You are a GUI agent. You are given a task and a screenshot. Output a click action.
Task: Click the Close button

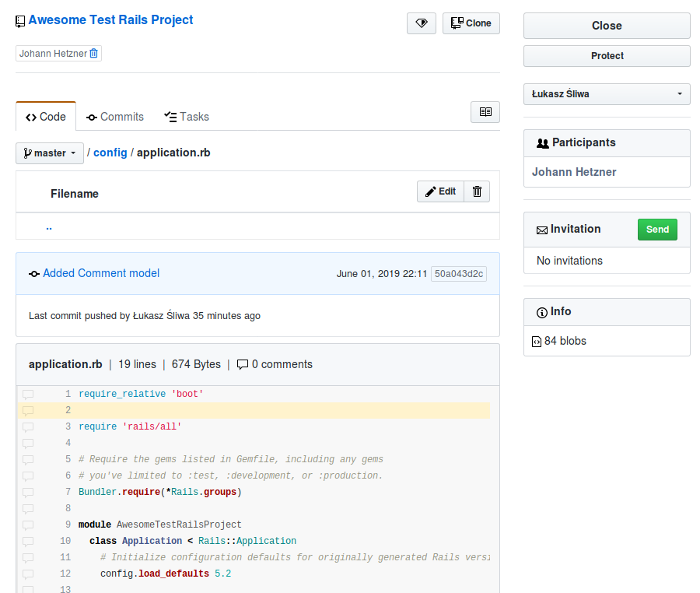pos(607,26)
